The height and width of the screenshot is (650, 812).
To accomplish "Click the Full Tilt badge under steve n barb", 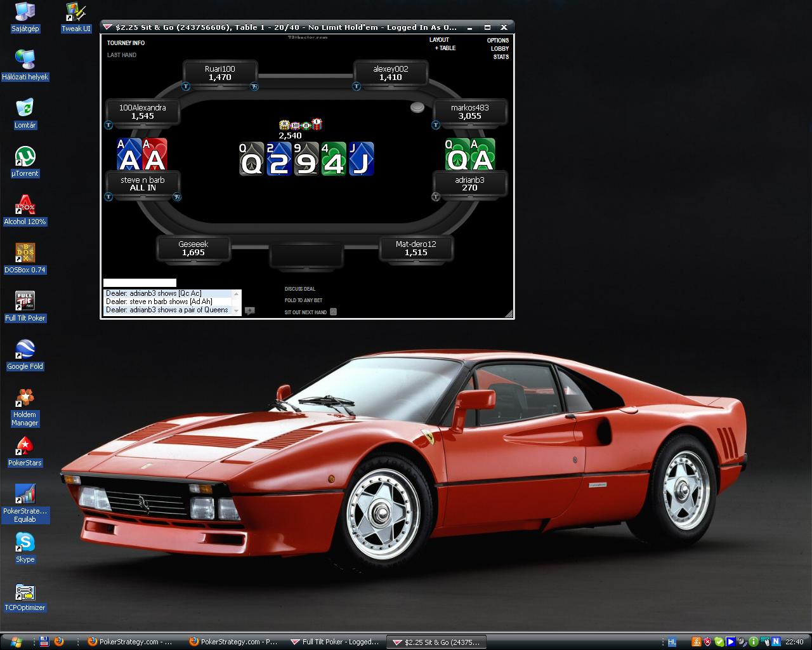I will click(x=177, y=197).
